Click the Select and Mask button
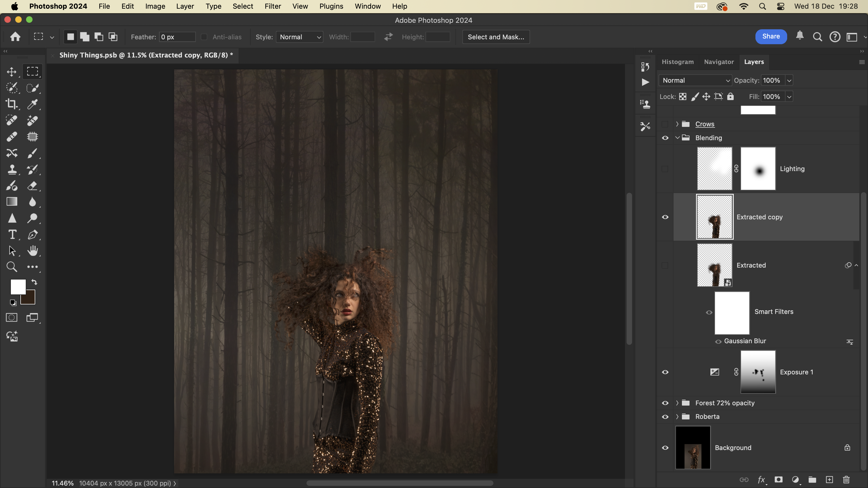This screenshot has width=868, height=488. [496, 37]
